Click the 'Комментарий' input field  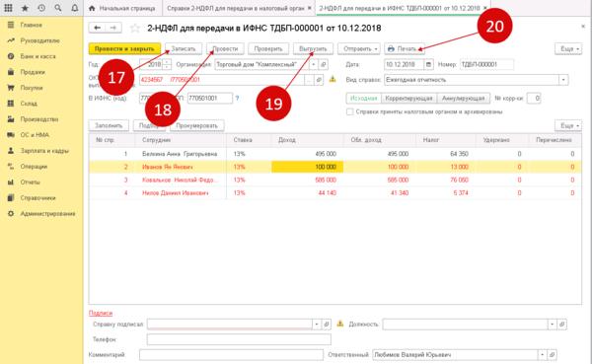point(231,354)
